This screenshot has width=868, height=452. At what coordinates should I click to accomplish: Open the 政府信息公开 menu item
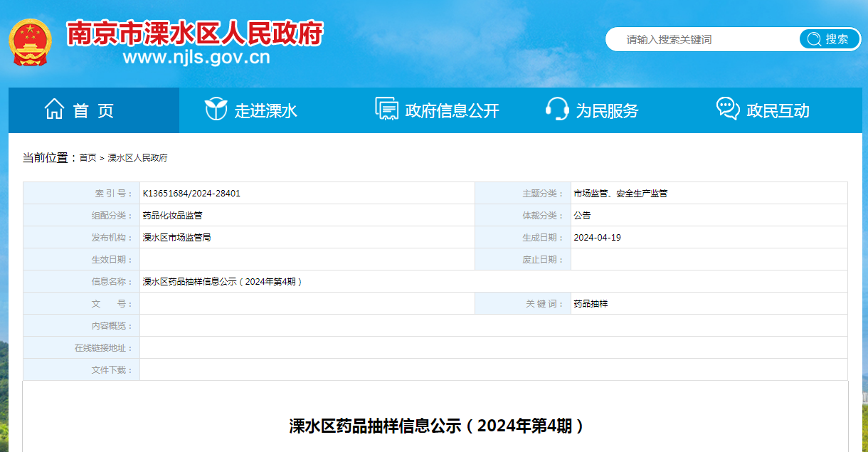[x=452, y=111]
